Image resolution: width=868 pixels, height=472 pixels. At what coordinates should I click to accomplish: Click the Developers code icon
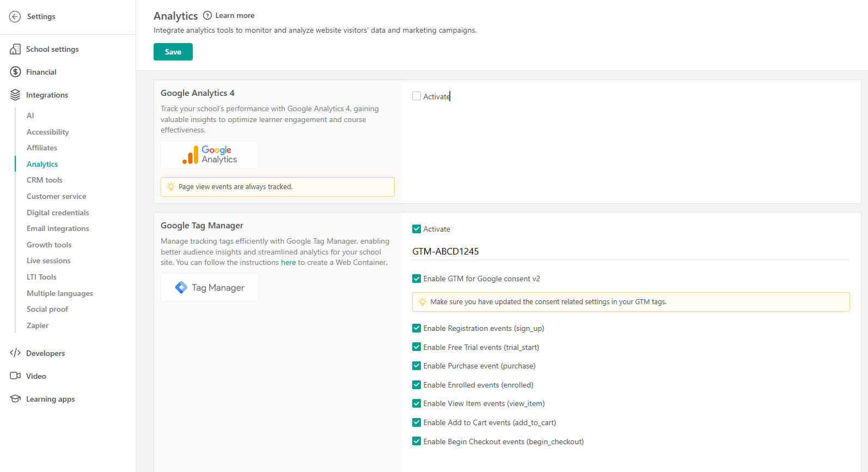pos(15,353)
